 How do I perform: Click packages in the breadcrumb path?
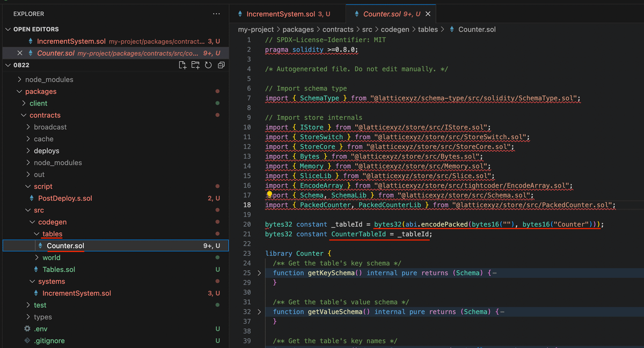pyautogui.click(x=298, y=29)
